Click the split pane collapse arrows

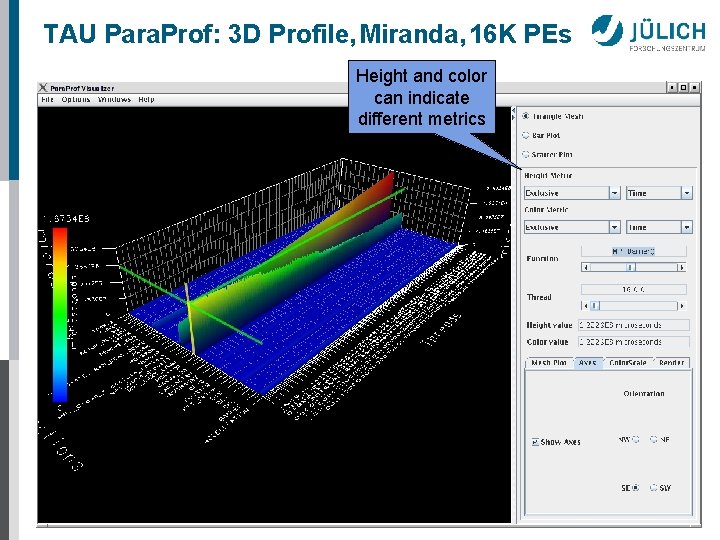tap(513, 114)
